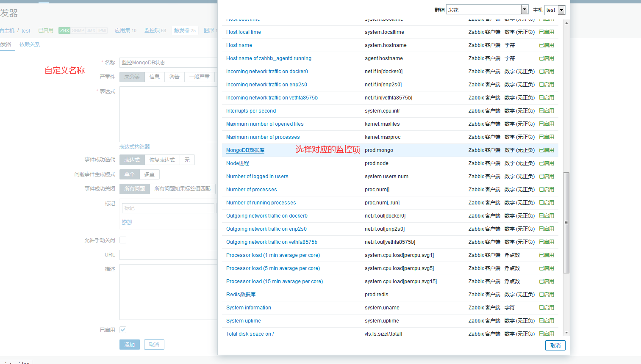Open the 群组 dropdown list

(524, 10)
